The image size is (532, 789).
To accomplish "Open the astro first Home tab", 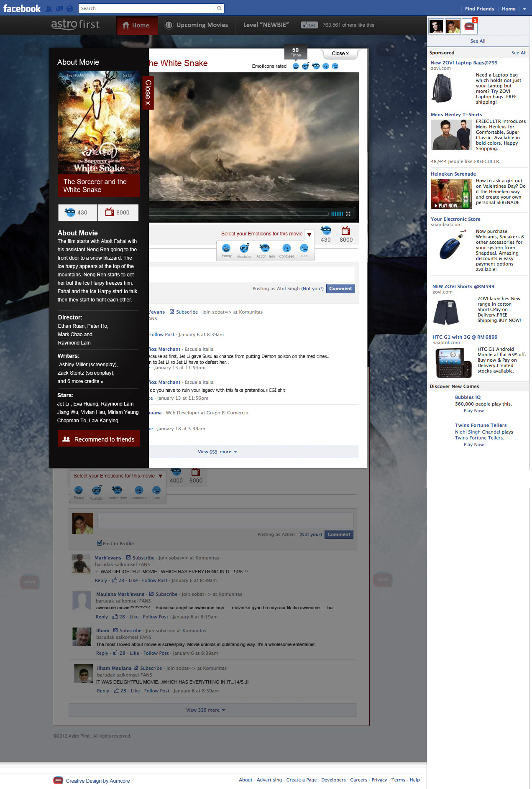I will 136,25.
